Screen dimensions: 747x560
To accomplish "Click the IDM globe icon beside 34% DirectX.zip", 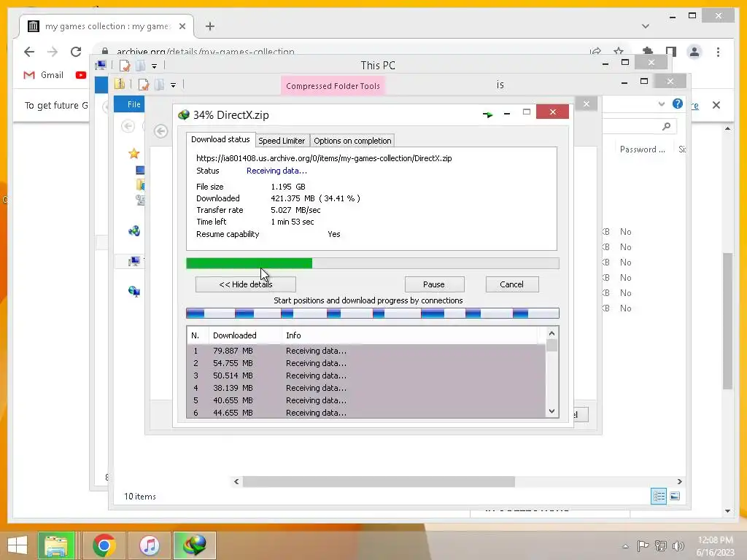I will (183, 114).
